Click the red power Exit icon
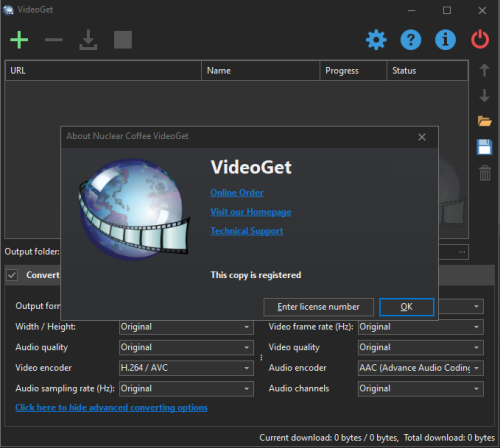500x448 pixels. [x=480, y=40]
